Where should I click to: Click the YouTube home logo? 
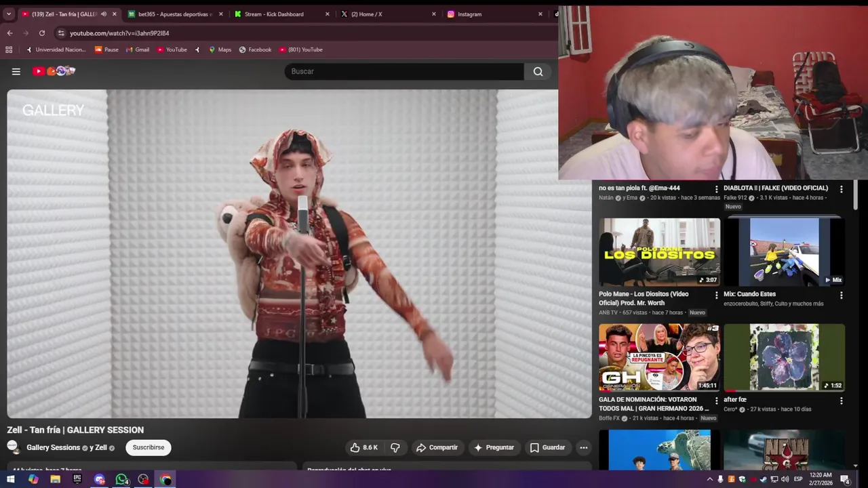54,71
